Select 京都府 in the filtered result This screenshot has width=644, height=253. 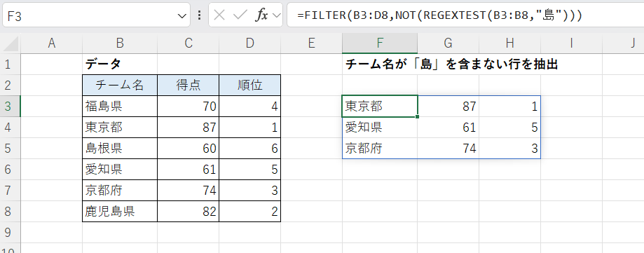click(380, 148)
